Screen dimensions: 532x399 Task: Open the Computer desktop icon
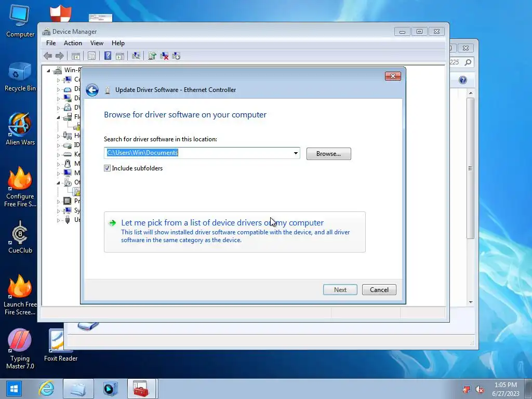[x=20, y=21]
